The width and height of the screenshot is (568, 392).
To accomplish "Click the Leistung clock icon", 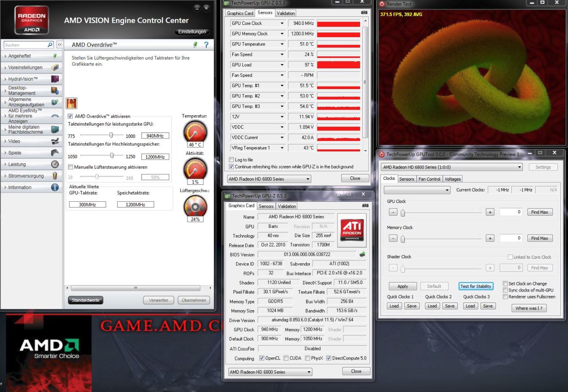I will (55, 164).
